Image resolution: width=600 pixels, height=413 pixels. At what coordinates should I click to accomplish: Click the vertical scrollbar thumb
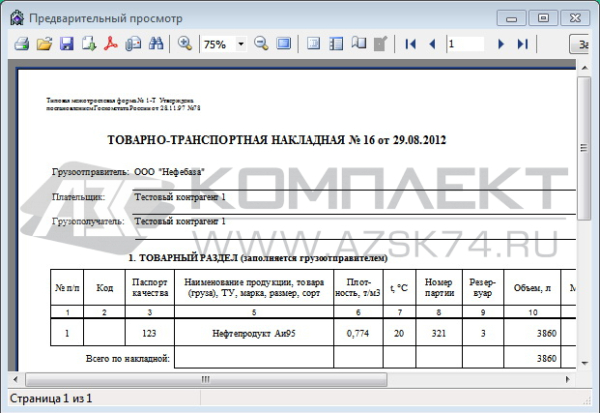pyautogui.click(x=584, y=148)
